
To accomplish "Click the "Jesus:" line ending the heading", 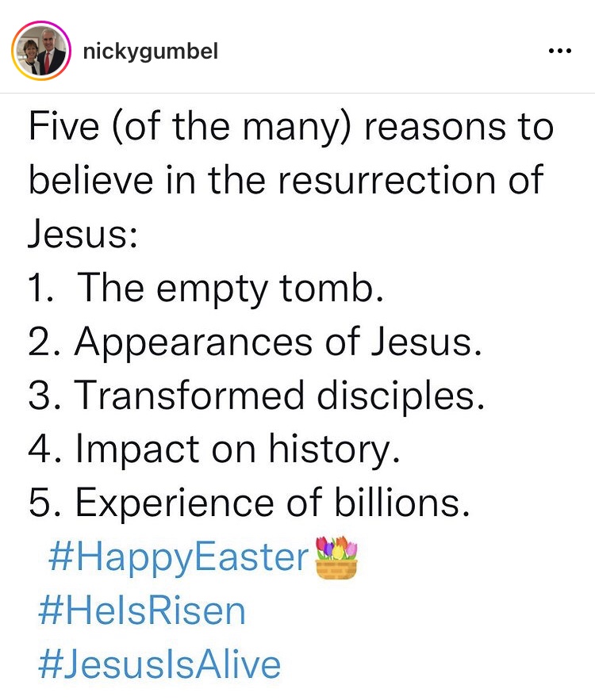I will pyautogui.click(x=83, y=235).
